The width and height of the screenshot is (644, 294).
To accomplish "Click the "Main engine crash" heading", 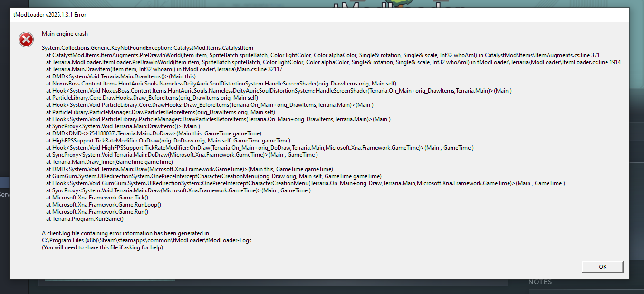I will pos(65,34).
